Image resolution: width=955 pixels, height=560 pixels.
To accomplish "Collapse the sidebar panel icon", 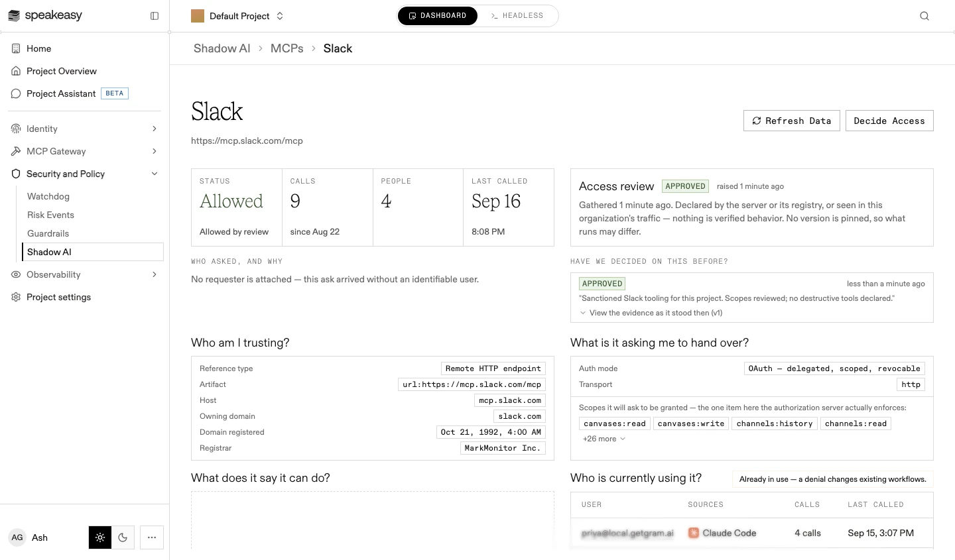I will click(x=155, y=16).
